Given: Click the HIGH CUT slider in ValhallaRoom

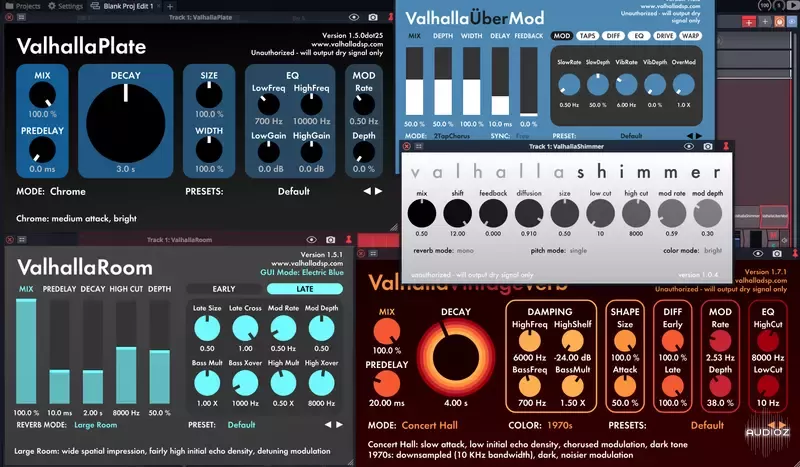Looking at the screenshot, I should pos(126,352).
